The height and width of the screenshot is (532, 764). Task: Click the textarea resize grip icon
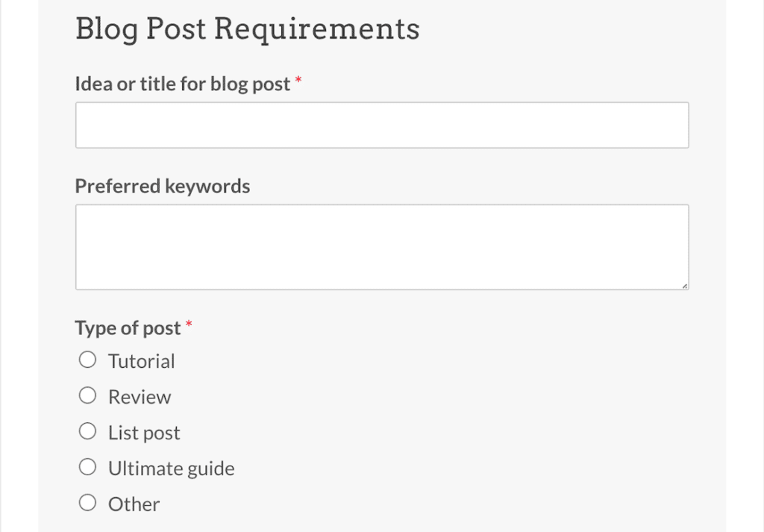click(x=684, y=285)
